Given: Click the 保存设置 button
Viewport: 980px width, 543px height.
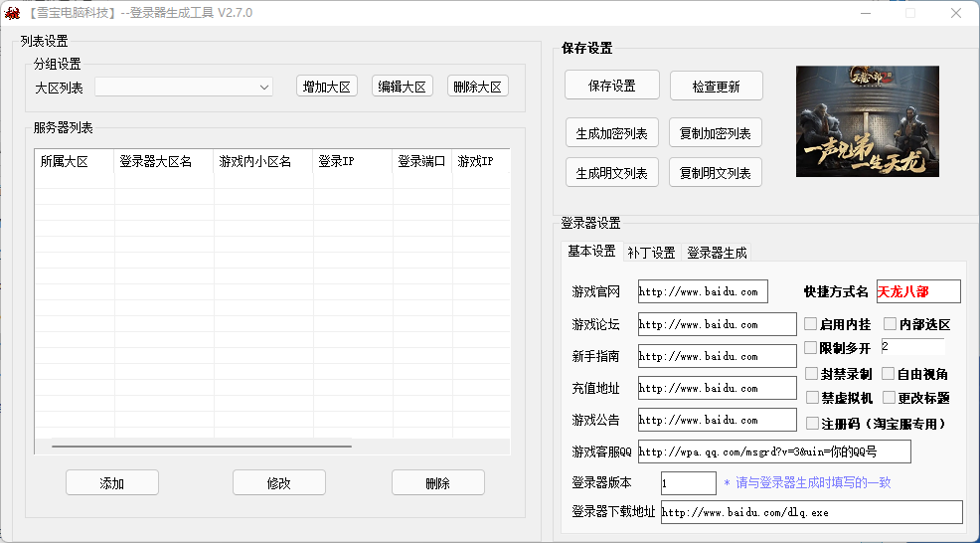Looking at the screenshot, I should (611, 86).
